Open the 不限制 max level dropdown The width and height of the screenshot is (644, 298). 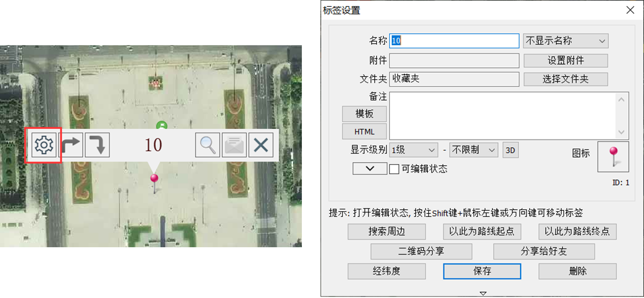point(473,150)
